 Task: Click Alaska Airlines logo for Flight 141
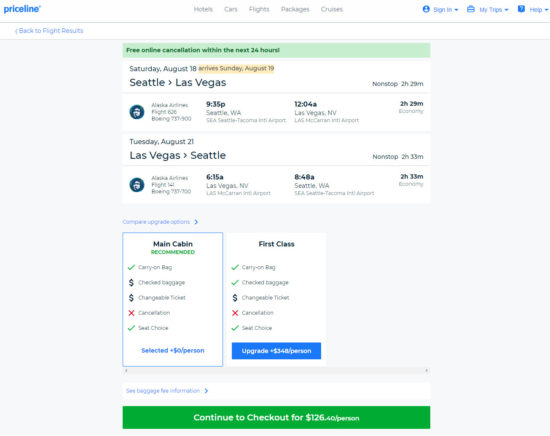coord(137,185)
